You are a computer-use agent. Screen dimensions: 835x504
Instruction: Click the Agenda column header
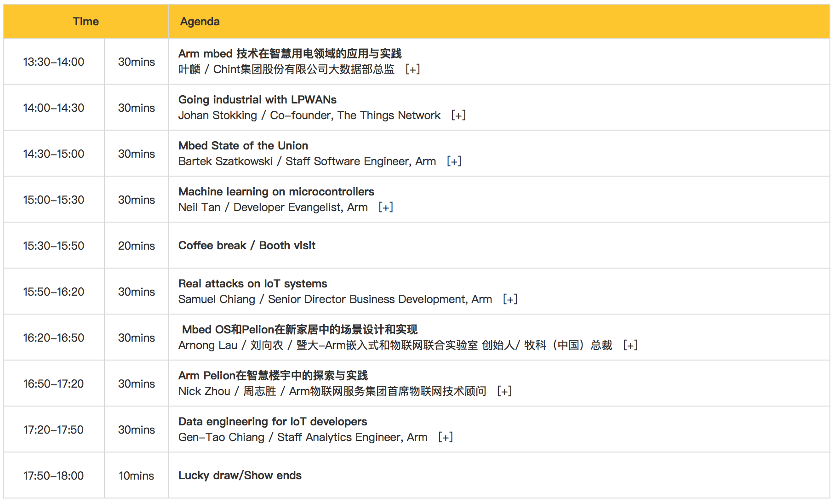pyautogui.click(x=499, y=22)
